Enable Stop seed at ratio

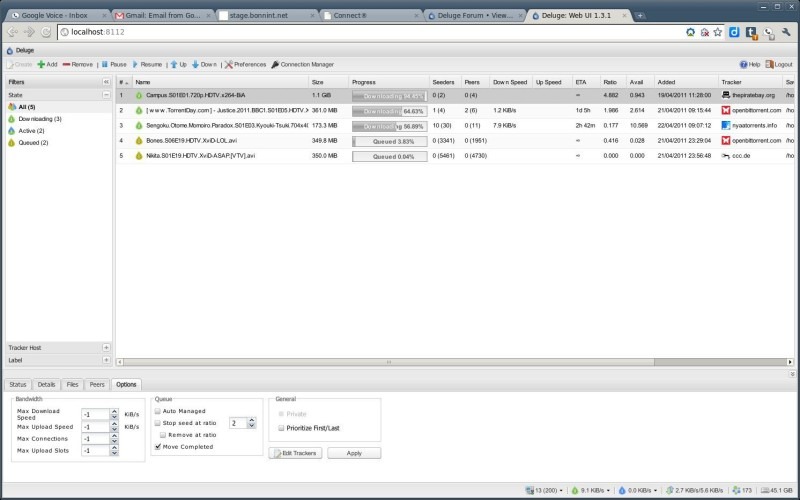pos(158,423)
